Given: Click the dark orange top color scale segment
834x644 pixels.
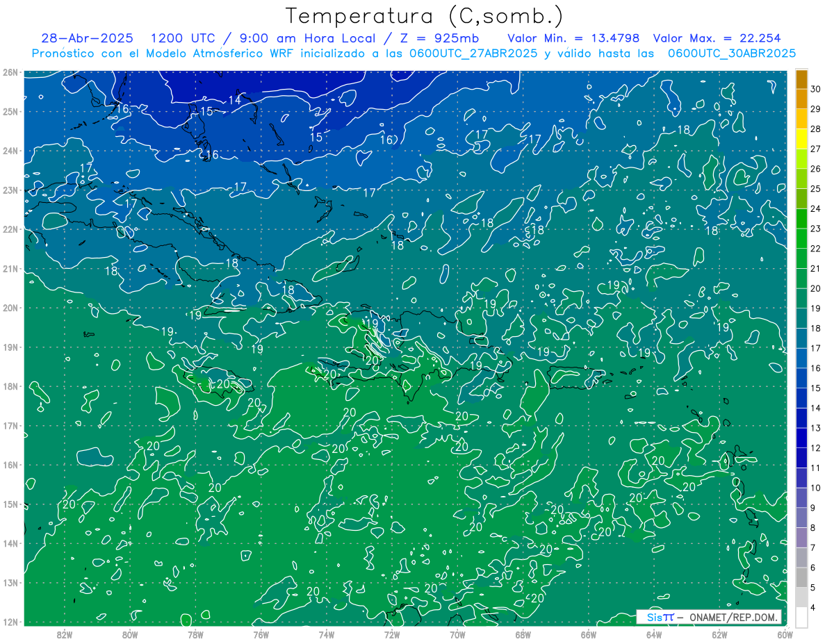Looking at the screenshot, I should (801, 80).
